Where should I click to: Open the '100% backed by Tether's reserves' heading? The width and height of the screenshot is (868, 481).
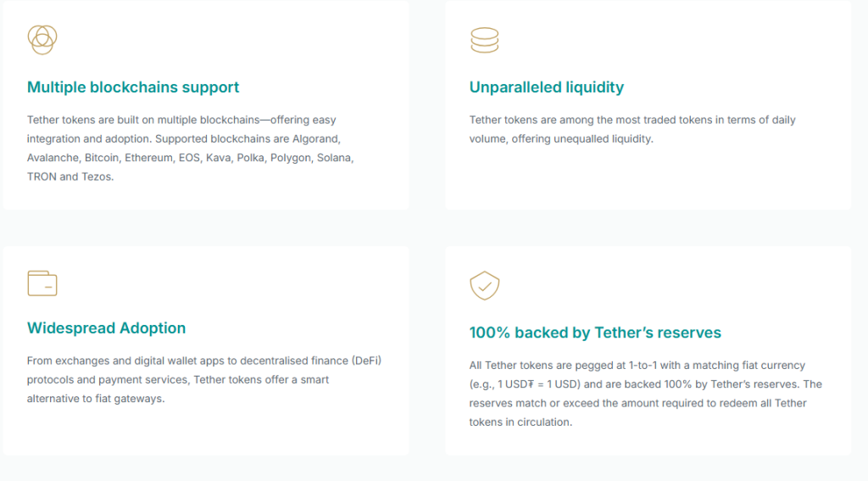point(595,332)
